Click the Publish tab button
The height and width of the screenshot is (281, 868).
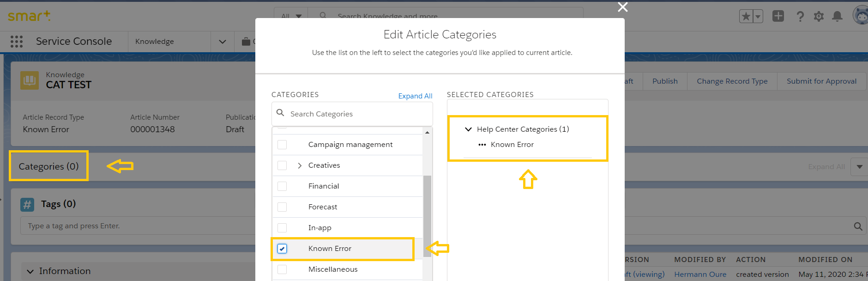pyautogui.click(x=665, y=81)
